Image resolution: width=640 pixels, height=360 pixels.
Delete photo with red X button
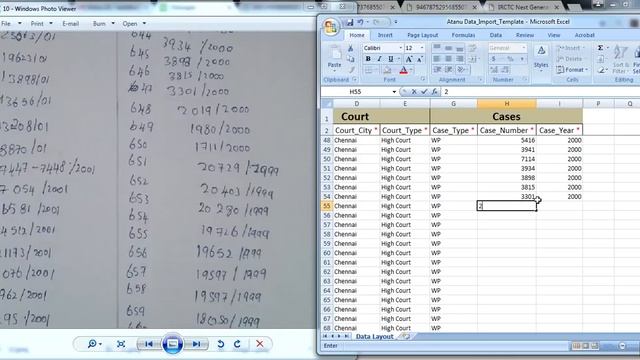[260, 344]
